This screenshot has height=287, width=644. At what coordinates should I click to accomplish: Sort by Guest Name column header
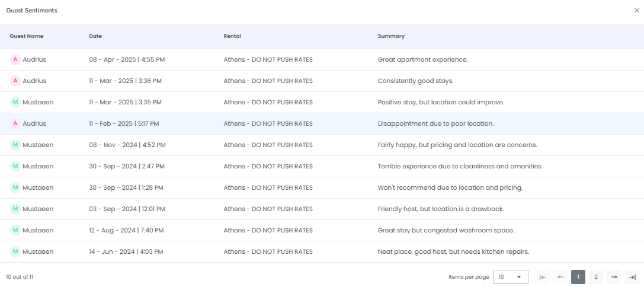coord(27,36)
